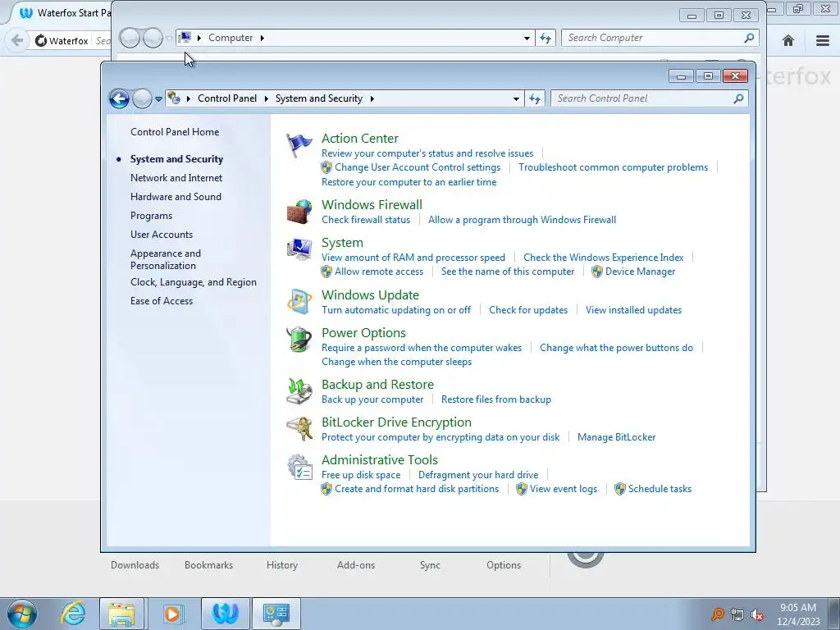Open Waterfox Bookmarks shortcut
Viewport: 840px width, 630px height.
(x=208, y=565)
